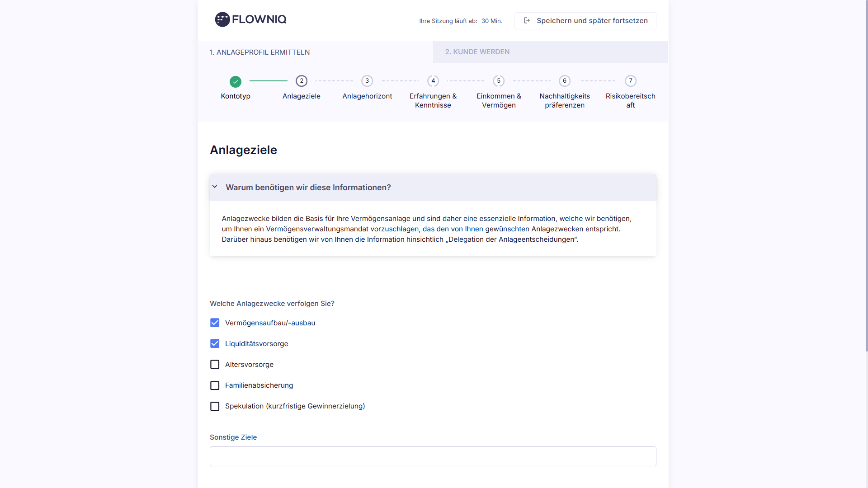
Task: Uncheck the Vermögensaufbau/-ausbau checkbox
Action: point(215,323)
